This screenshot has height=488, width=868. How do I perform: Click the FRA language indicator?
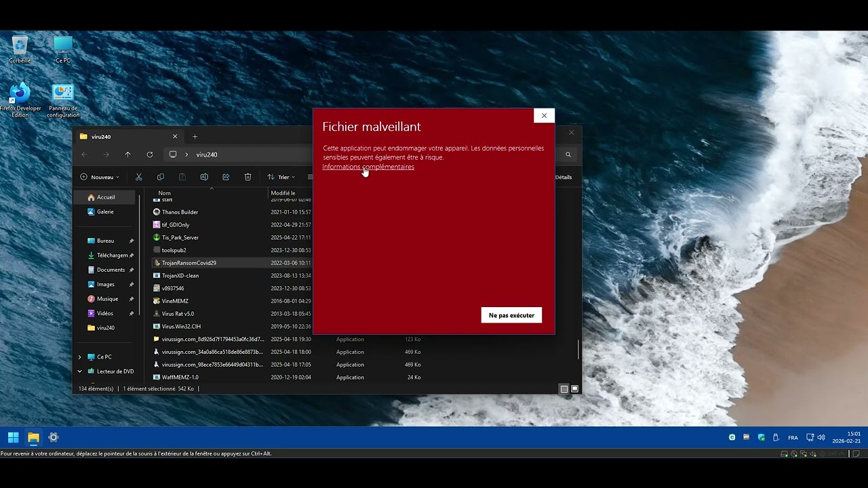(x=793, y=438)
